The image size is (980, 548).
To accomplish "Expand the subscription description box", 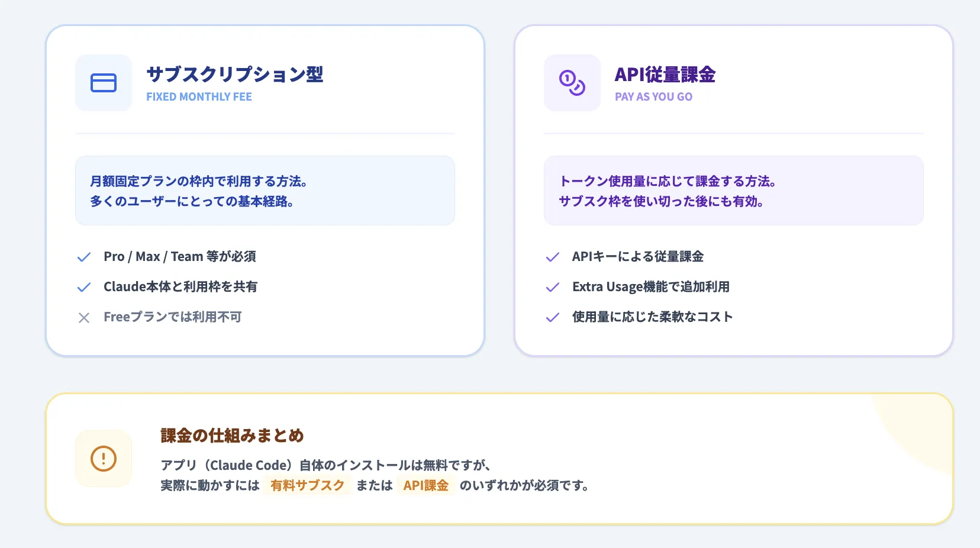I will coord(265,191).
